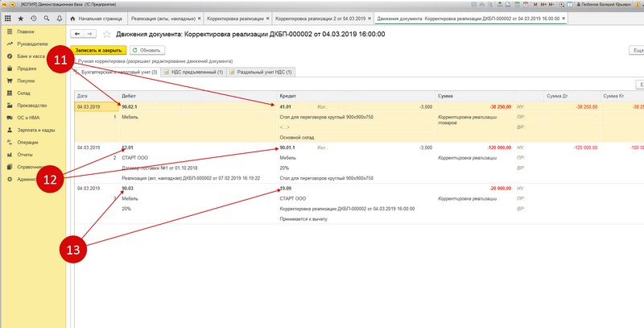Select credit account 41.01 cell
The width and height of the screenshot is (644, 328).
tap(286, 107)
